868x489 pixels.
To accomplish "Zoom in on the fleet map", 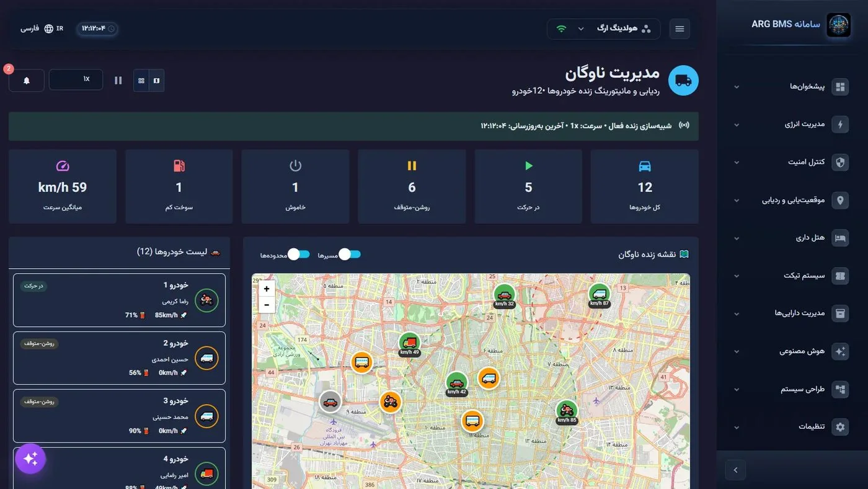I will [267, 289].
